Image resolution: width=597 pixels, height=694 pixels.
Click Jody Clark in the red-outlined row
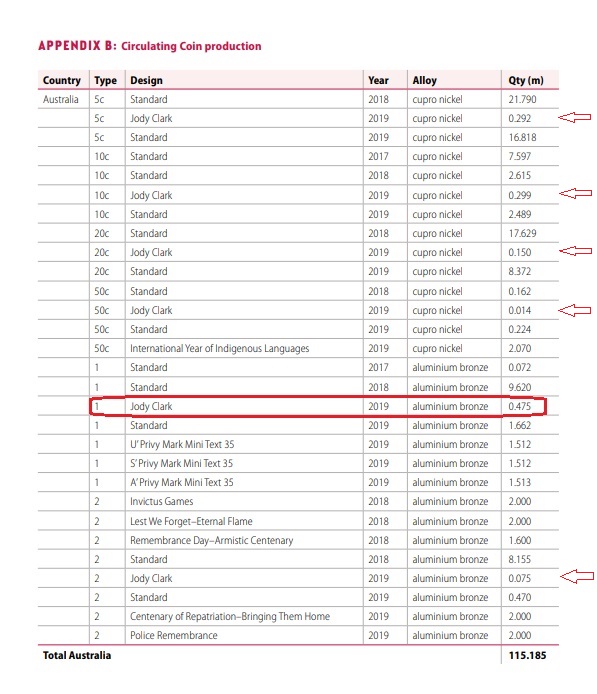click(x=151, y=406)
